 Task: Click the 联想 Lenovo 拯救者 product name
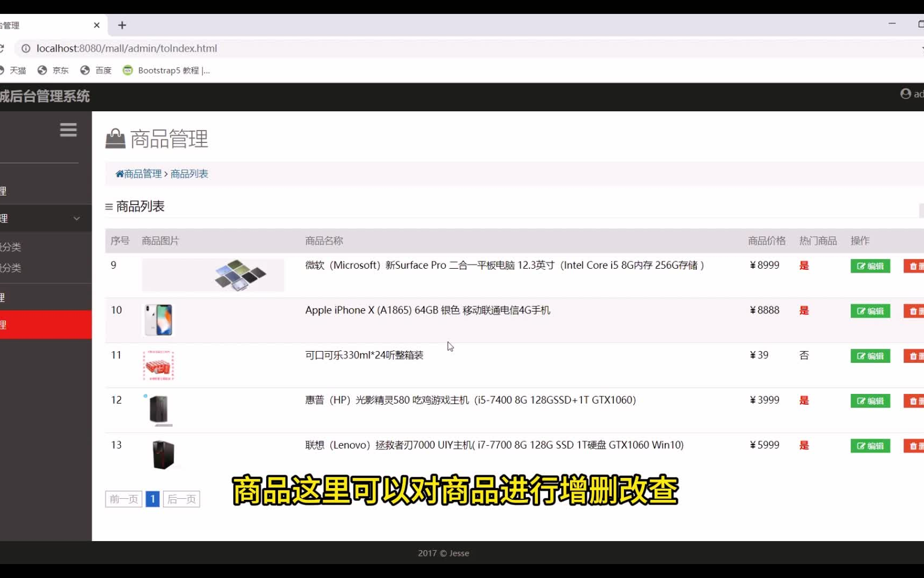495,445
